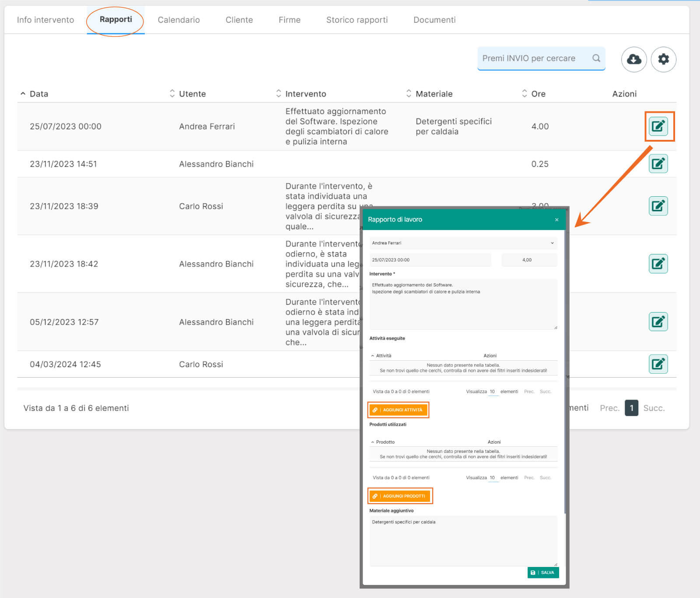The height and width of the screenshot is (598, 700).
Task: Edit the 04/03/2024 Carlo Rossi report
Action: pyautogui.click(x=658, y=364)
